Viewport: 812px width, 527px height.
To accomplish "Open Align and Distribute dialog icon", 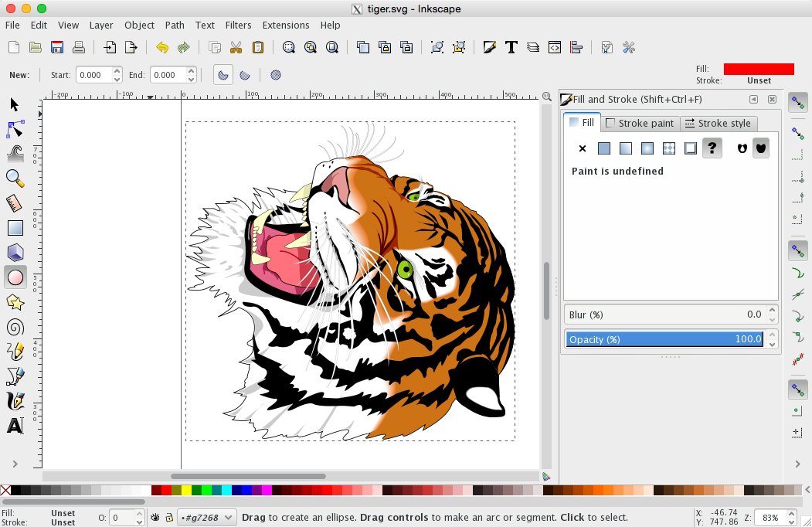I will click(576, 48).
